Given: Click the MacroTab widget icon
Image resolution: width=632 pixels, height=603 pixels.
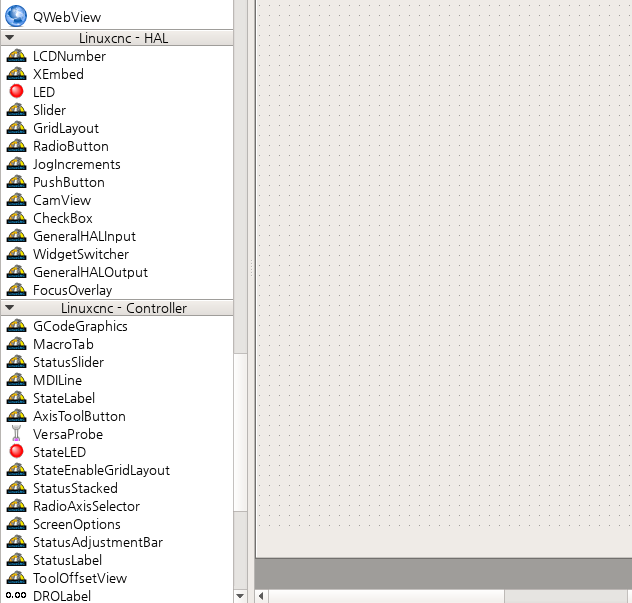Looking at the screenshot, I should 17,344.
